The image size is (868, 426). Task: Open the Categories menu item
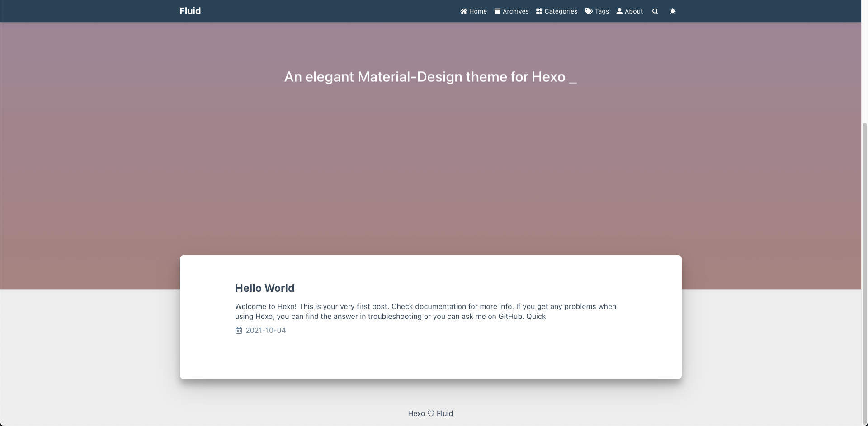557,11
